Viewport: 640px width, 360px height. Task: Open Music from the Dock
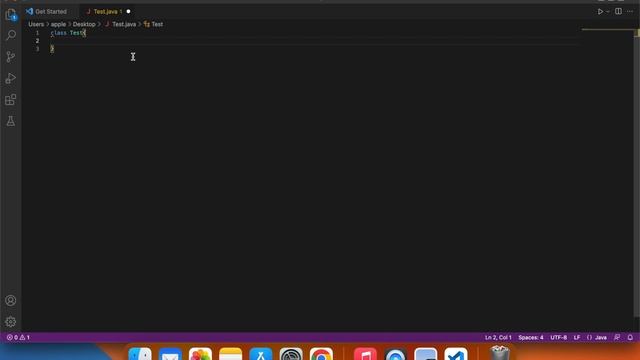coord(365,353)
